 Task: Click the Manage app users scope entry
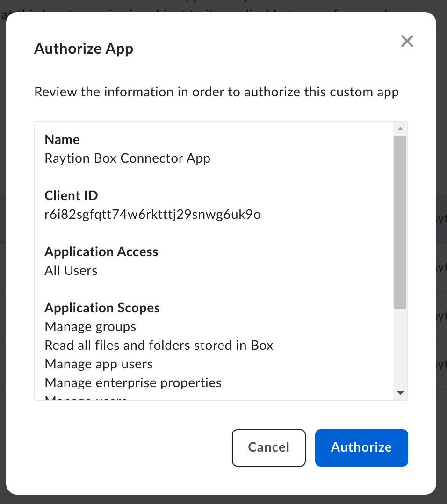tap(98, 364)
